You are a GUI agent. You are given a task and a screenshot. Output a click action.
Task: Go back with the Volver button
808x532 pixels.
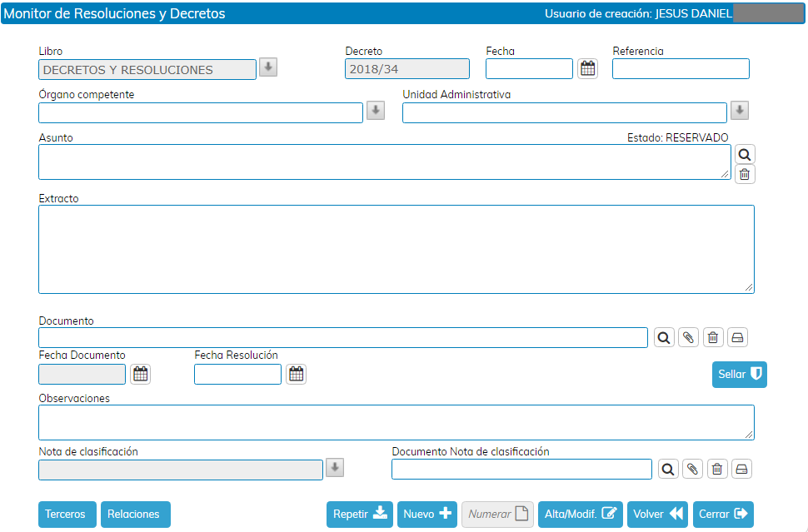[657, 515]
